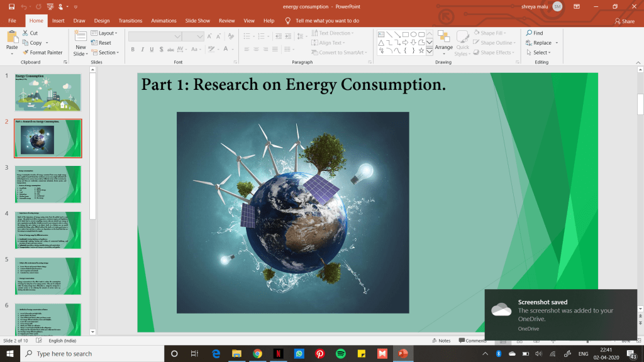Toggle the Comments pane in status bar
The image size is (644, 362).
click(472, 341)
